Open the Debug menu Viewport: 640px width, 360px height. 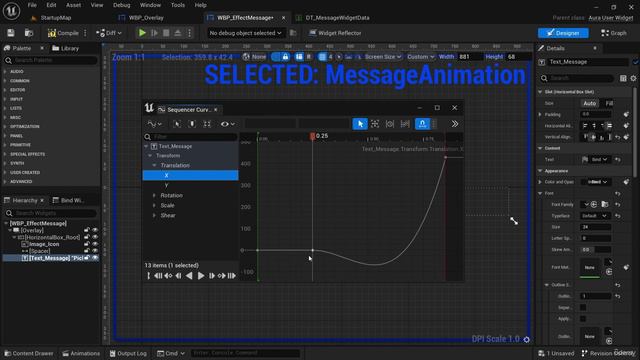(x=122, y=5)
